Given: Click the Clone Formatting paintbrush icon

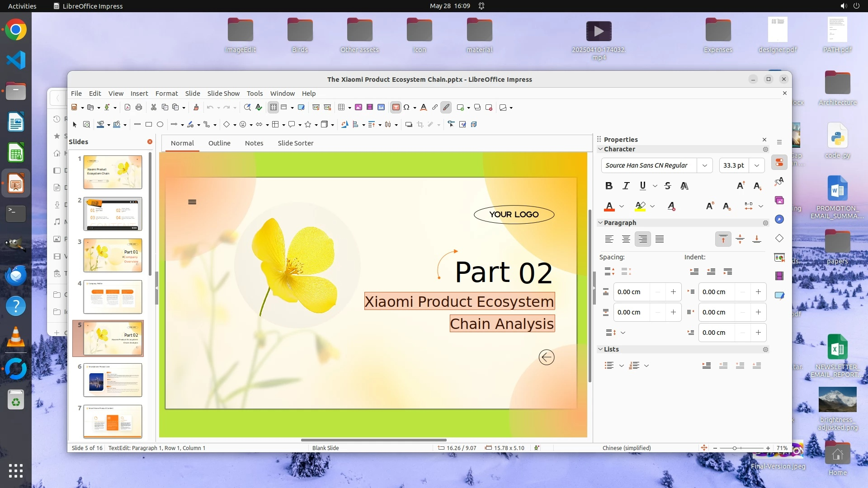Looking at the screenshot, I should pyautogui.click(x=196, y=108).
